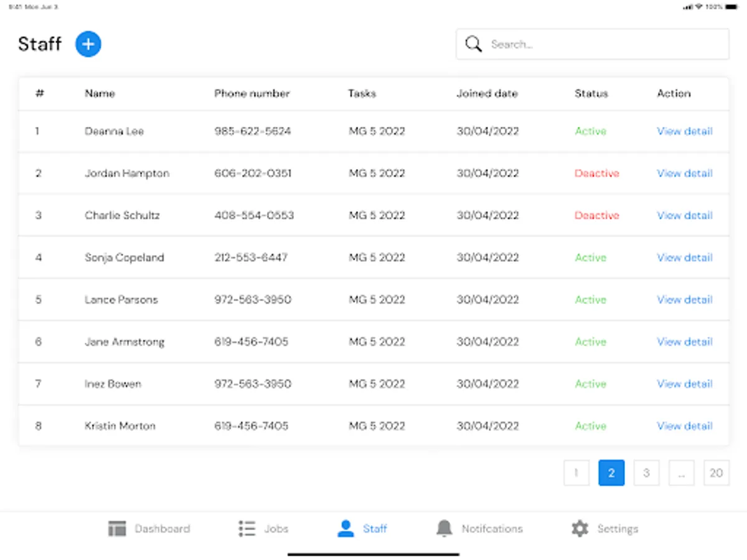View detail for Jane Armstrong

click(x=685, y=342)
